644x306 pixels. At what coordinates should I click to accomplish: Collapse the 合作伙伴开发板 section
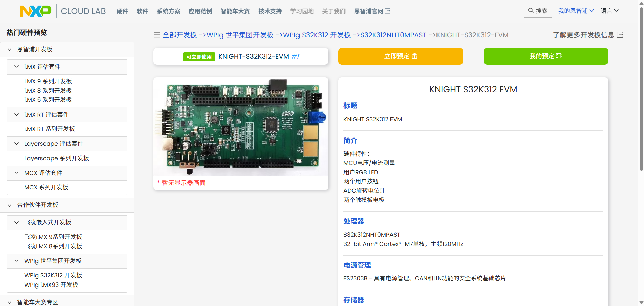[x=10, y=205]
